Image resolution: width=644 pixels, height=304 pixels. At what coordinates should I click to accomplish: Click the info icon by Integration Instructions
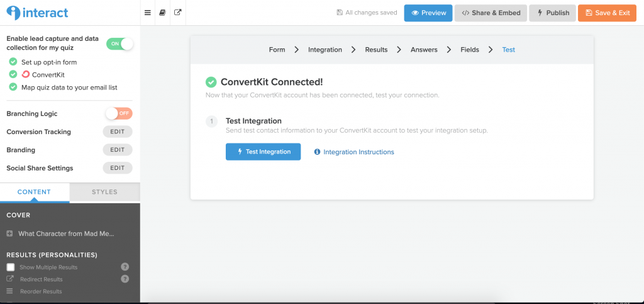point(317,152)
